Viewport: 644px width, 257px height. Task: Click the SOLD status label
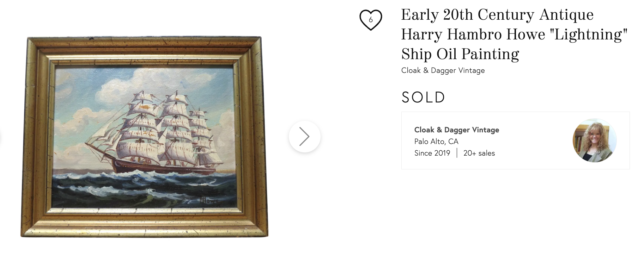423,98
